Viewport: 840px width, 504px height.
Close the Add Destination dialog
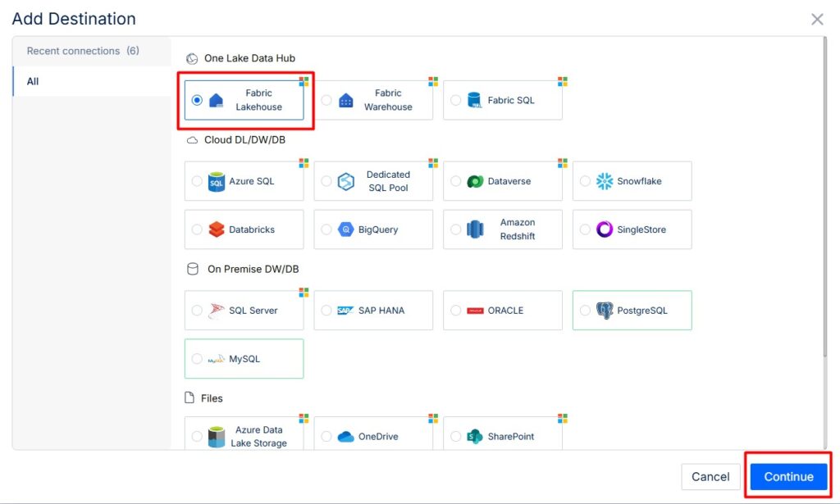click(x=817, y=19)
